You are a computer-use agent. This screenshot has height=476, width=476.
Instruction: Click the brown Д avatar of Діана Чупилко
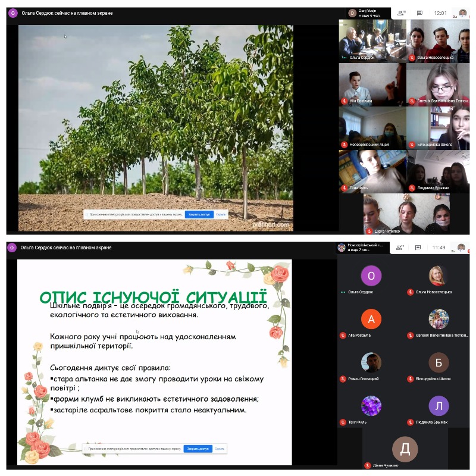(x=405, y=449)
